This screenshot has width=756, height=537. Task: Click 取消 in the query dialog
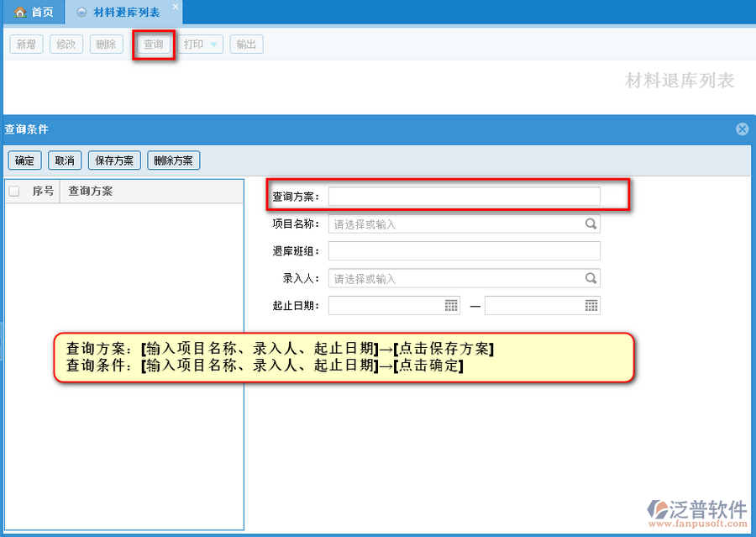(x=65, y=161)
